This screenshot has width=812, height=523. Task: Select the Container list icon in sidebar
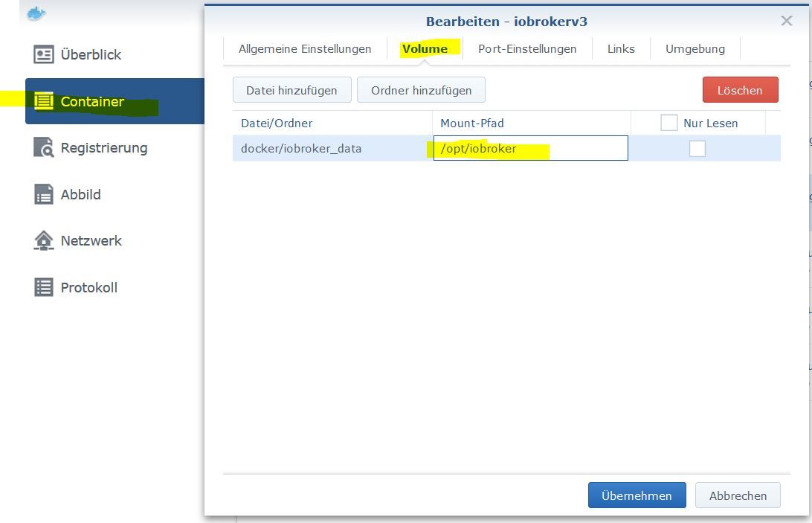pyautogui.click(x=43, y=101)
